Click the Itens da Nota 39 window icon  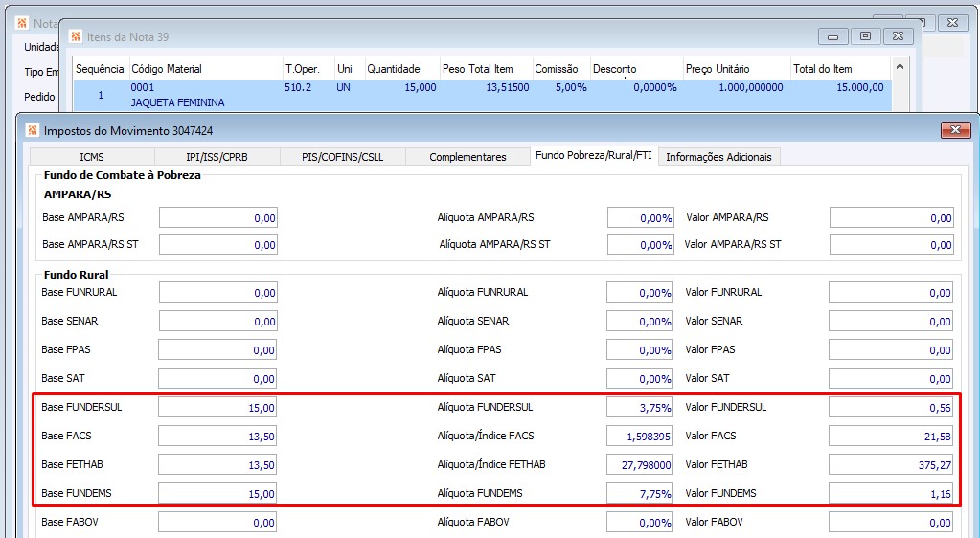coord(75,37)
